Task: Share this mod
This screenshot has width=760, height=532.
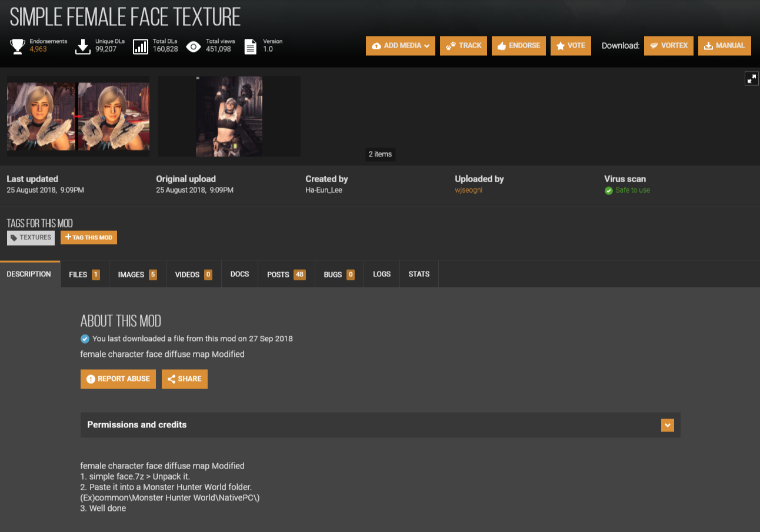Action: point(185,379)
